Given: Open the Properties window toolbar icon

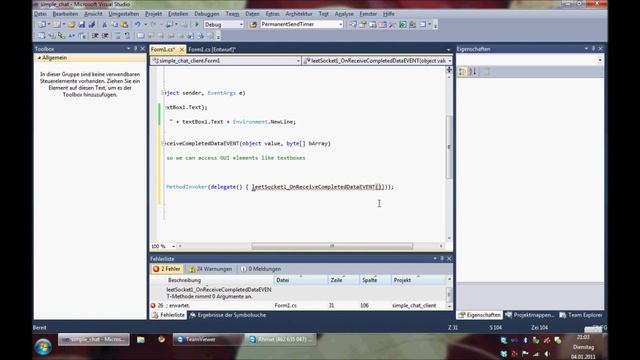Looking at the screenshot, I should coord(363,24).
